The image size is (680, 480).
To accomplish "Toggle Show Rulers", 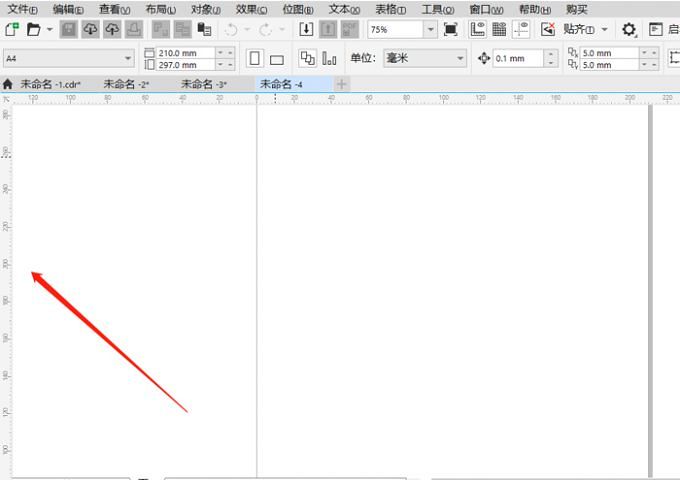I will pos(477,29).
